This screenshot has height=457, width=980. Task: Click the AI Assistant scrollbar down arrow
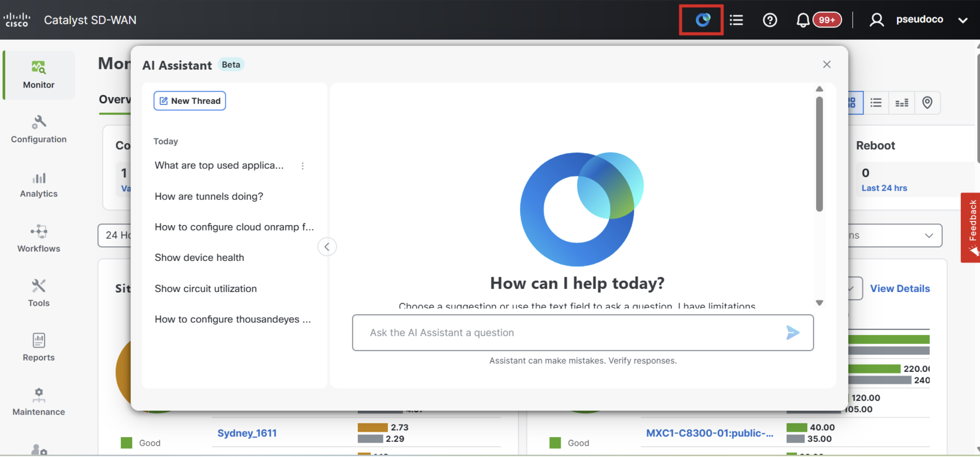[x=820, y=303]
